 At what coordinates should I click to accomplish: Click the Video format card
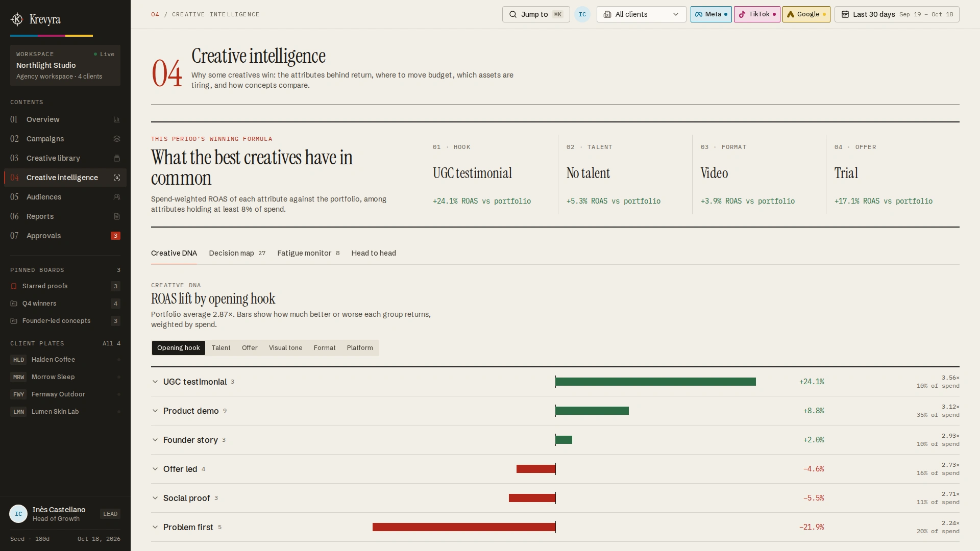click(759, 174)
